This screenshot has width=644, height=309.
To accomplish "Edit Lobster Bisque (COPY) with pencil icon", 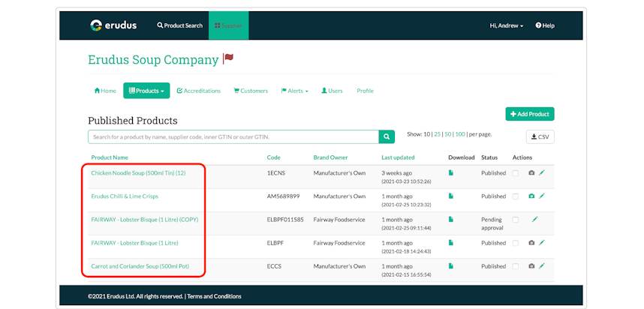I will coord(534,220).
